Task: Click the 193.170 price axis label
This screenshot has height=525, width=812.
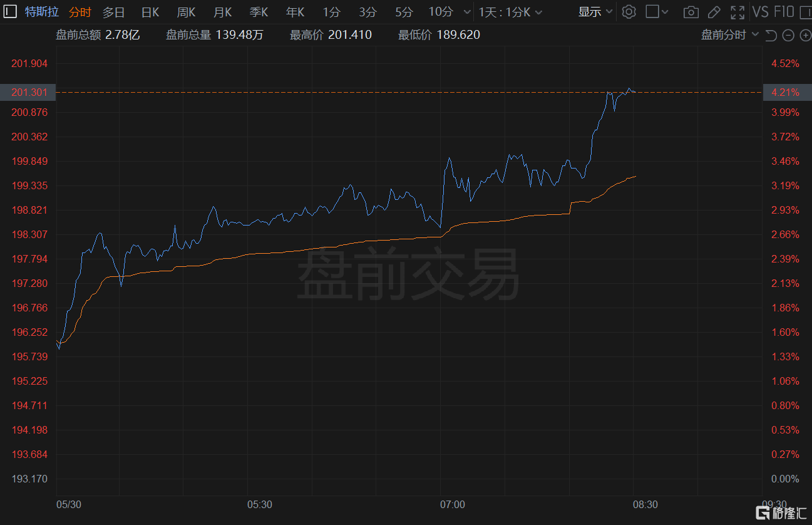Action: (29, 479)
